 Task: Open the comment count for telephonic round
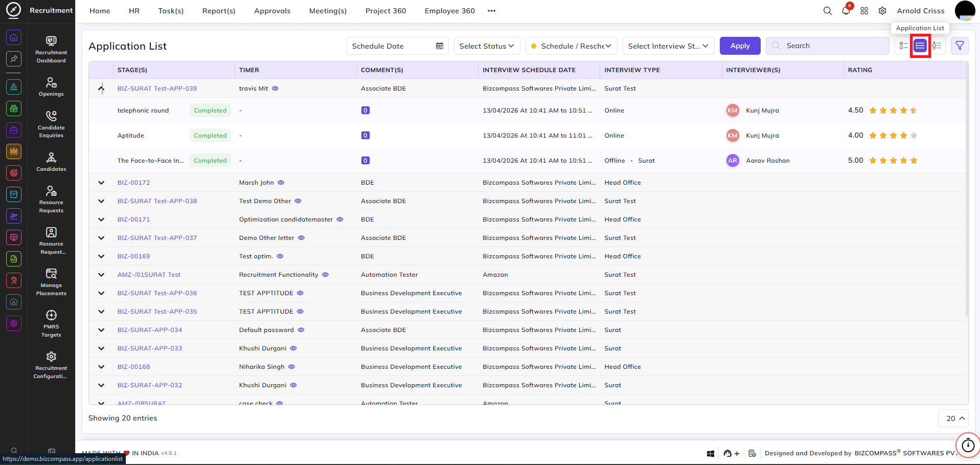[365, 110]
